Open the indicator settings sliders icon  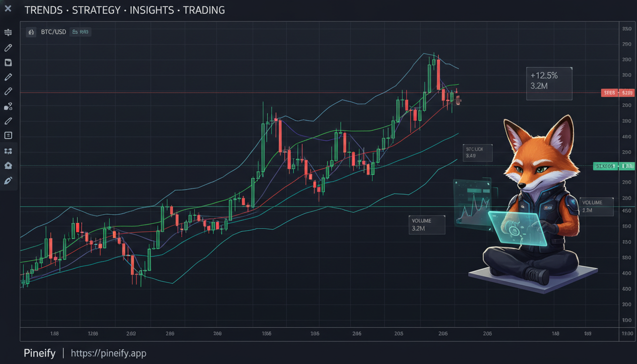(x=8, y=32)
